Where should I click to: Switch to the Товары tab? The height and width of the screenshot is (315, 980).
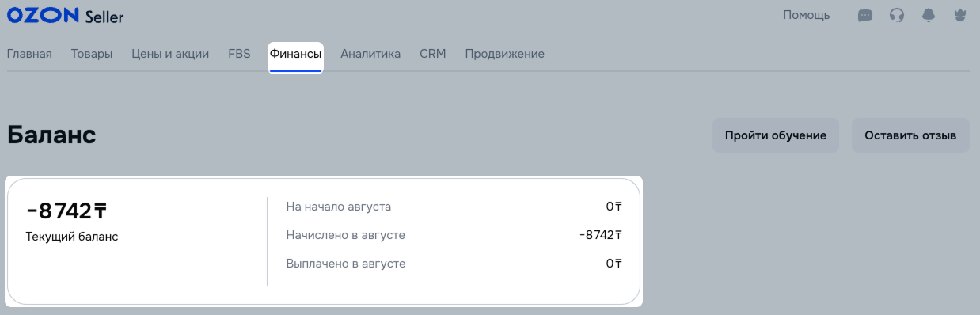click(x=92, y=54)
